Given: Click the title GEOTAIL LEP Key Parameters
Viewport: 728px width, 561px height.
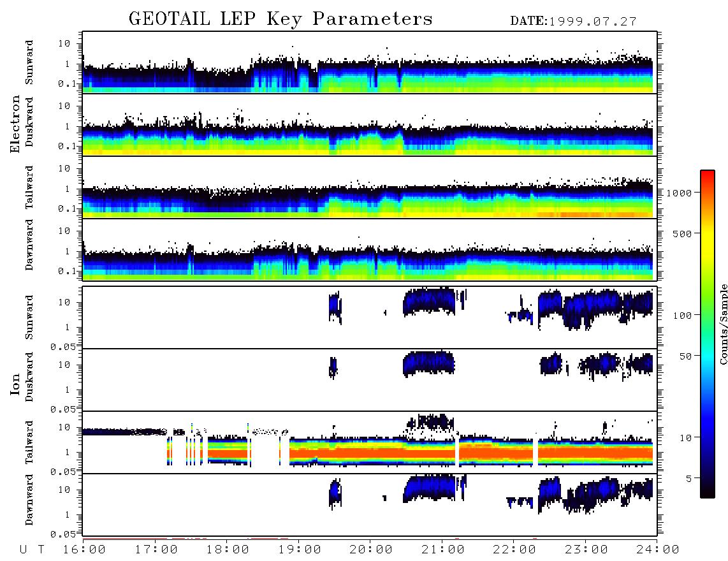Looking at the screenshot, I should (x=280, y=19).
